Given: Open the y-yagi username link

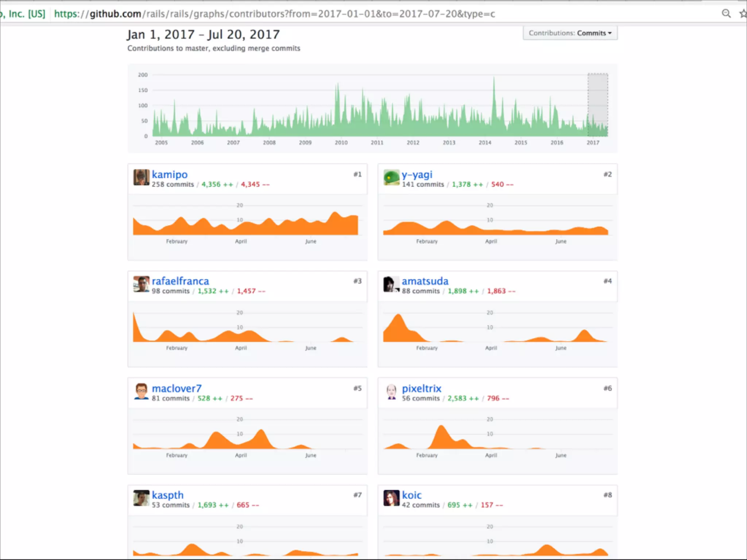Looking at the screenshot, I should [417, 175].
